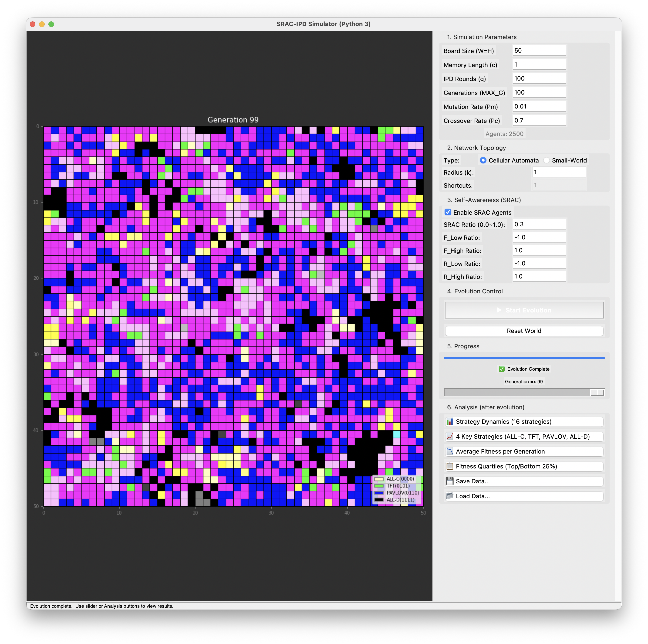The image size is (648, 644).
Task: Click the Average Fitness graph icon
Action: (x=450, y=451)
